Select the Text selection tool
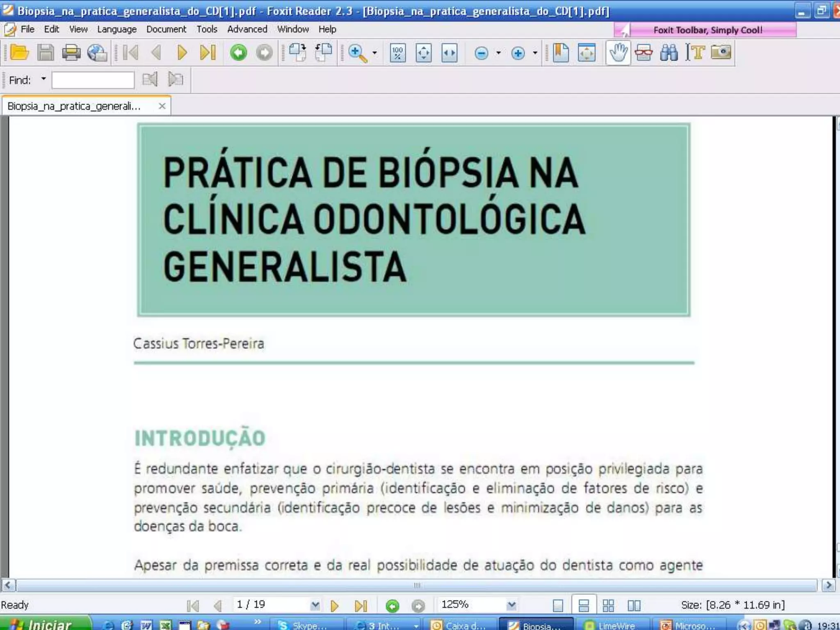Screen dimensions: 840x630 [x=695, y=52]
